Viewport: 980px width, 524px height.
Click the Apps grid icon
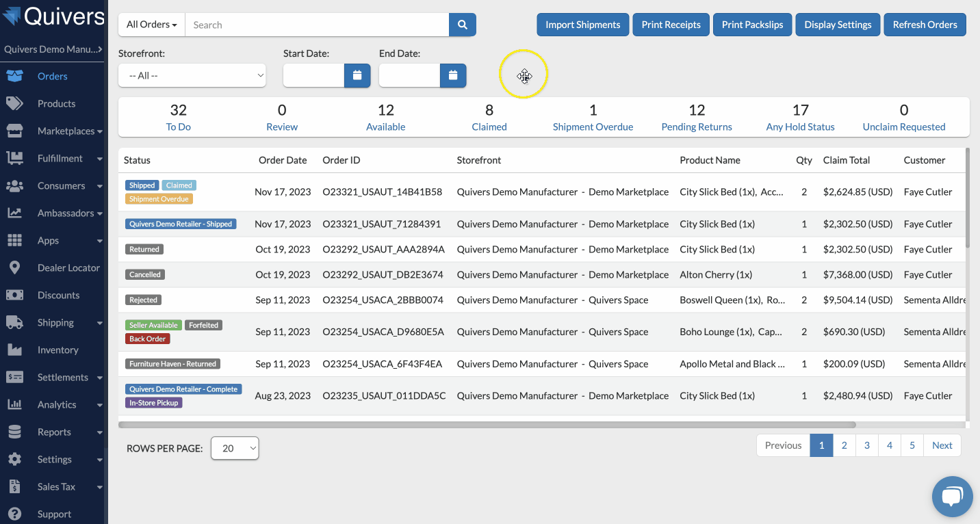[14, 240]
